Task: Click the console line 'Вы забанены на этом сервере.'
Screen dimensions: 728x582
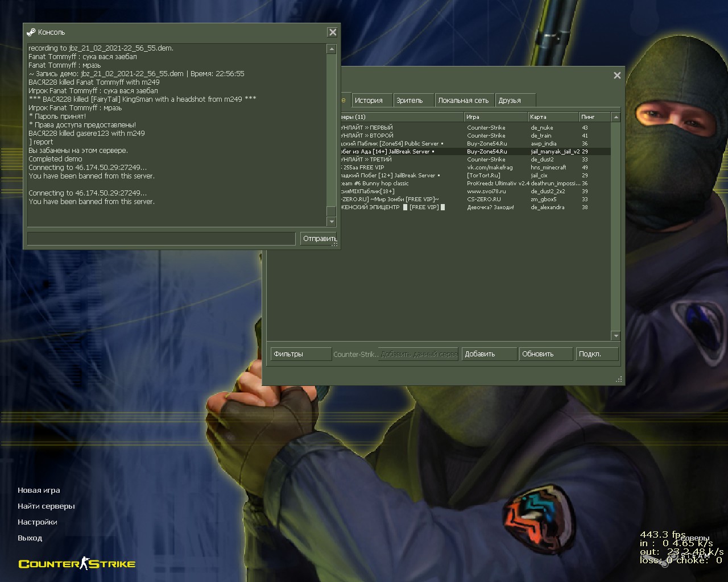Action: click(78, 151)
